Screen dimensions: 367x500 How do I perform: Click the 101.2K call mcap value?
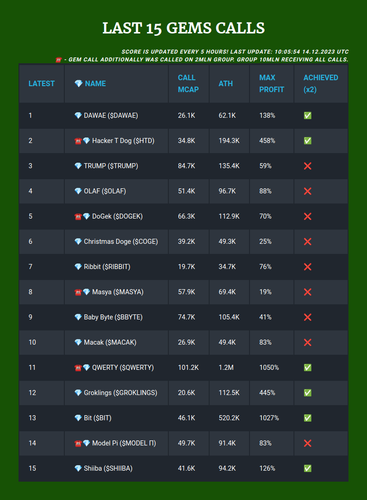188,368
